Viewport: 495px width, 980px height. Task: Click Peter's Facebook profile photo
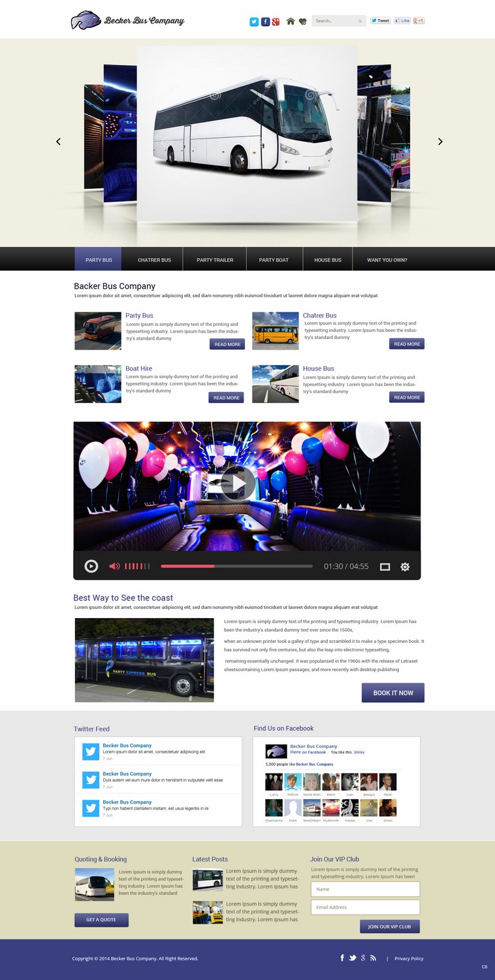[x=388, y=782]
